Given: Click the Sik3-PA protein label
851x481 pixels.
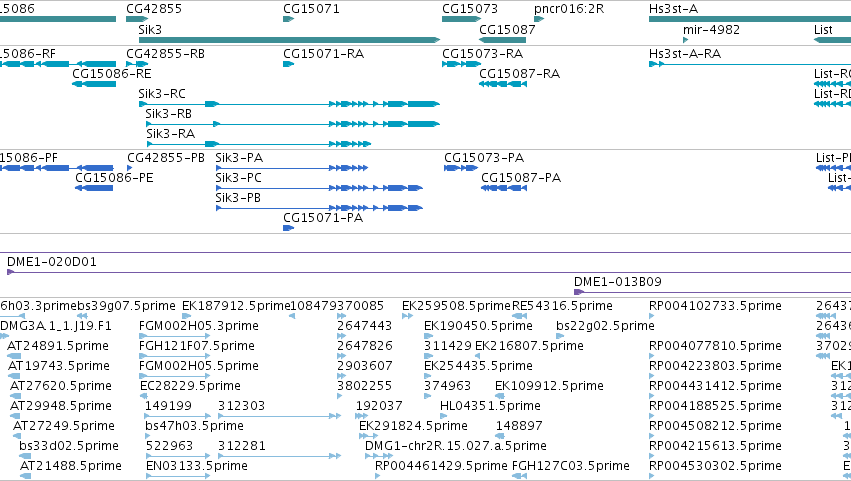Looking at the screenshot, I should click(x=239, y=158).
